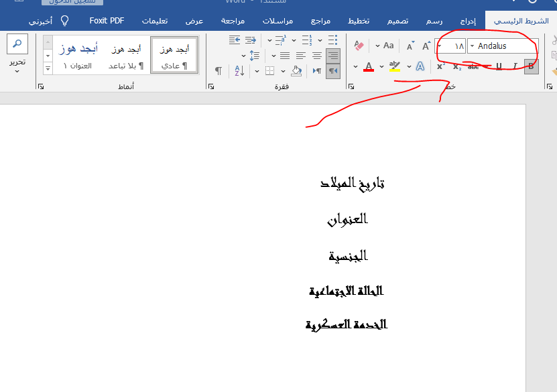Open the تخطيط (Layout) tab
Screen dimensions: 557x392
(359, 21)
